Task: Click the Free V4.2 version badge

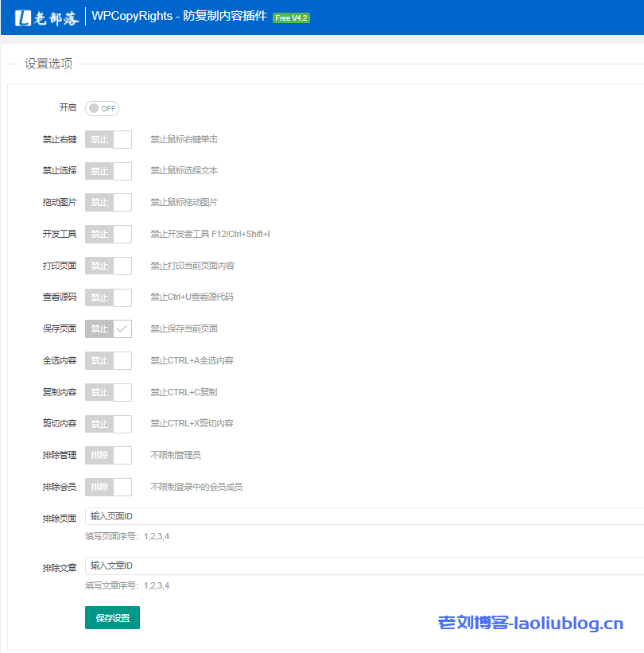Action: [x=291, y=17]
